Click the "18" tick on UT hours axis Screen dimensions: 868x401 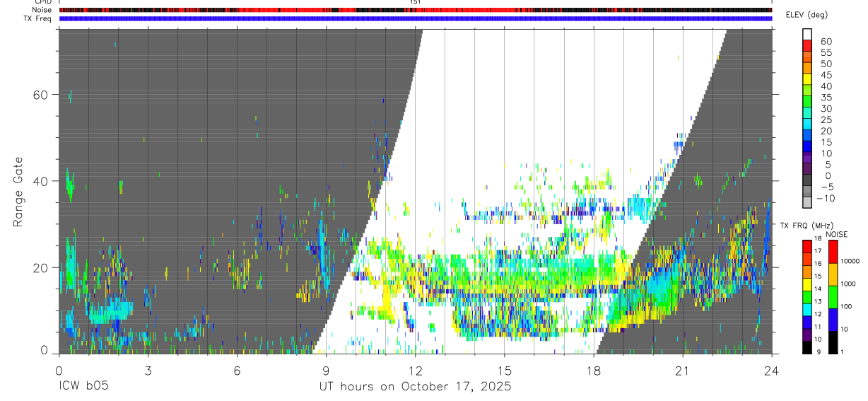coord(593,369)
